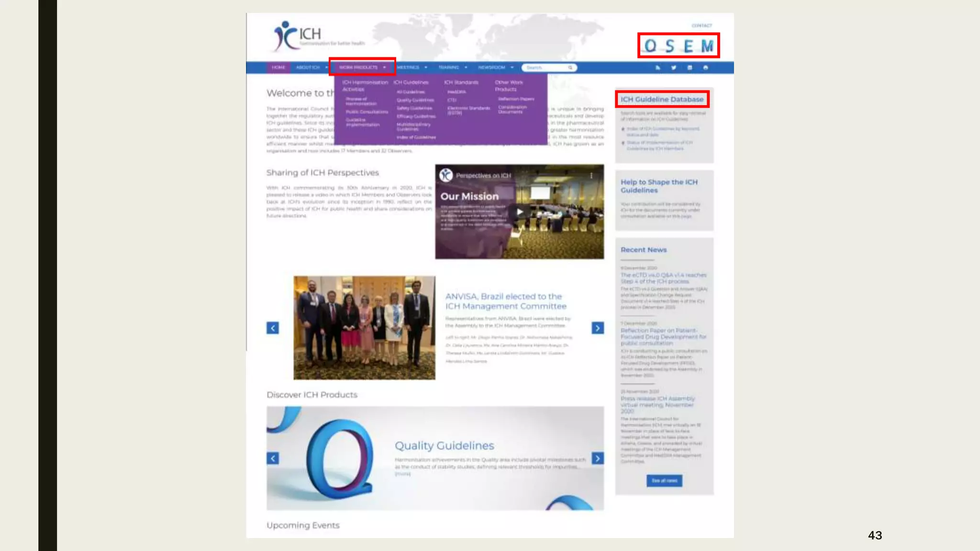Open the ANVISA Brazil group photo
980x551 pixels.
click(x=364, y=328)
